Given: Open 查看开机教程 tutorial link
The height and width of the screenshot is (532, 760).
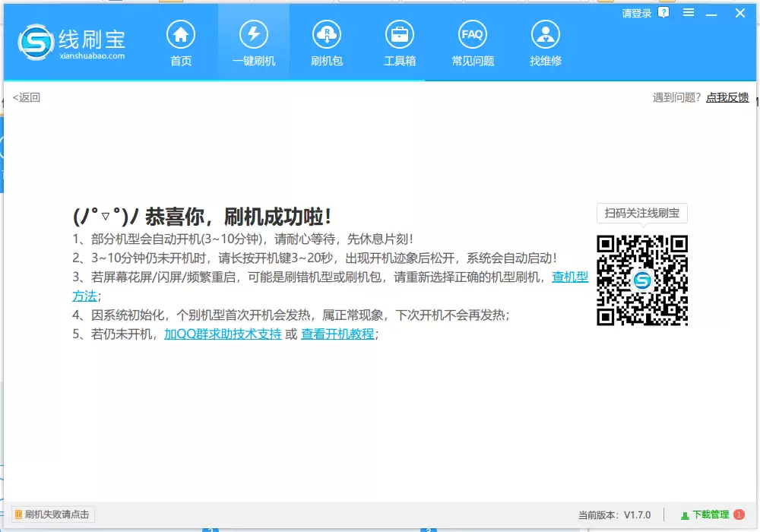Looking at the screenshot, I should pyautogui.click(x=338, y=334).
